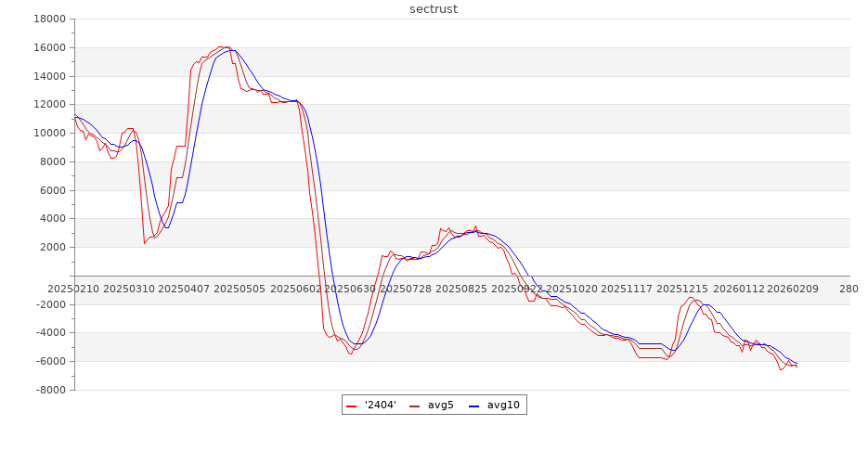
Task: Pick the 20250505 date tick label
Action: click(x=240, y=289)
